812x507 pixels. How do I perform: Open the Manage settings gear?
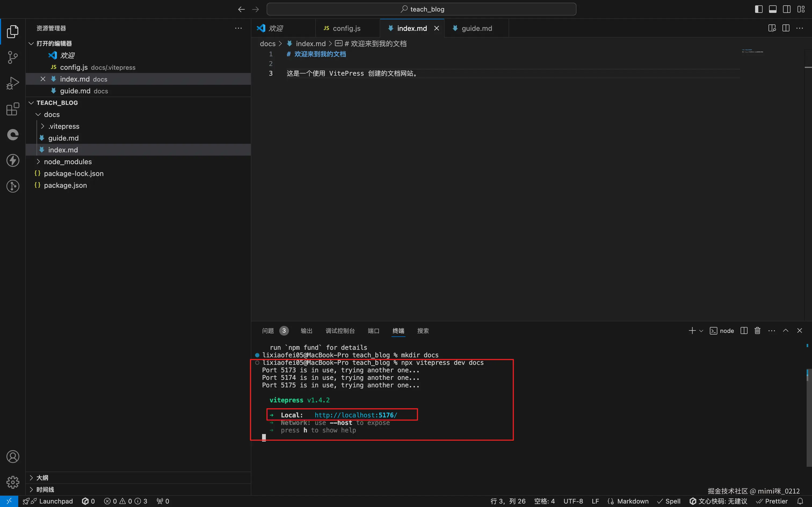(x=13, y=482)
